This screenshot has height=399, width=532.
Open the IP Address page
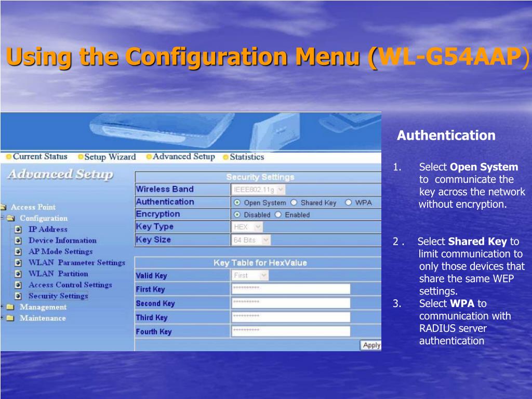coord(48,229)
